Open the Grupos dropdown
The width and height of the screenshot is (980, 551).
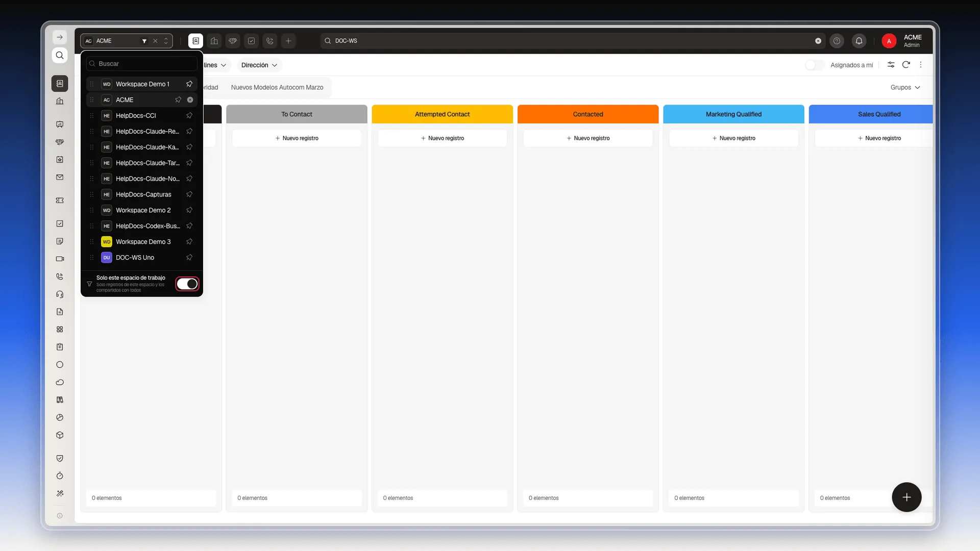tap(905, 88)
